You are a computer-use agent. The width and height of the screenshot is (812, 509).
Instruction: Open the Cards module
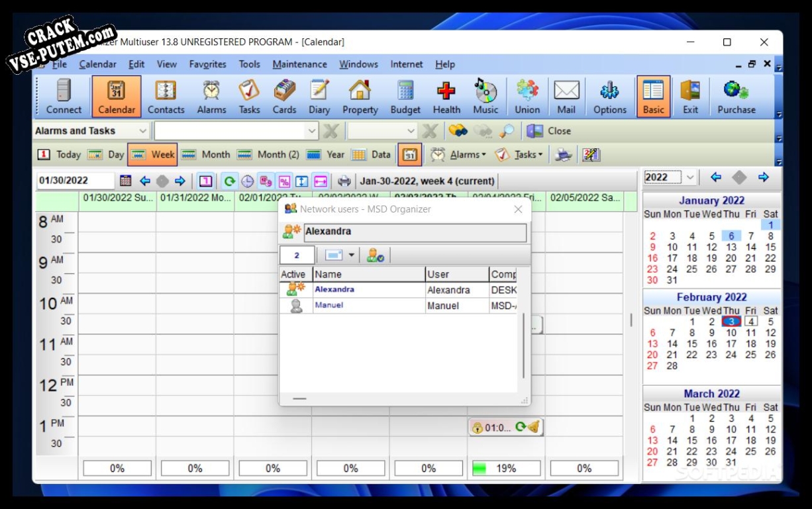[x=285, y=97]
